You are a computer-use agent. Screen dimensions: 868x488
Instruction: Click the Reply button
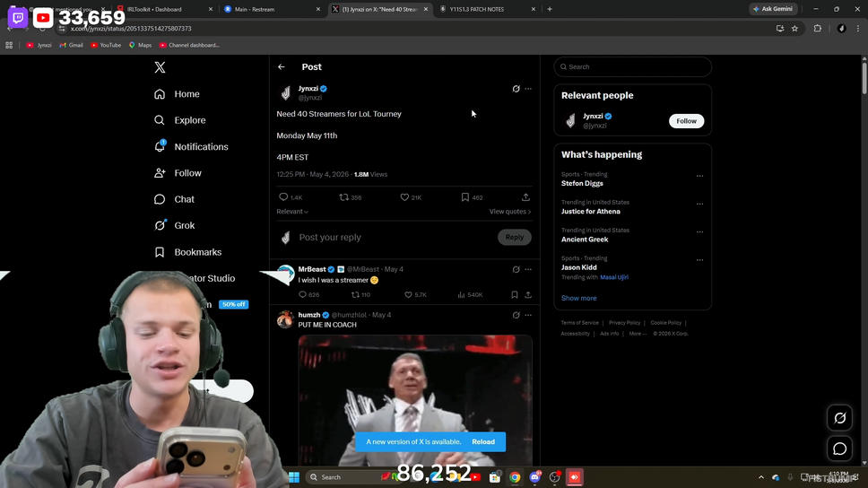coord(515,237)
